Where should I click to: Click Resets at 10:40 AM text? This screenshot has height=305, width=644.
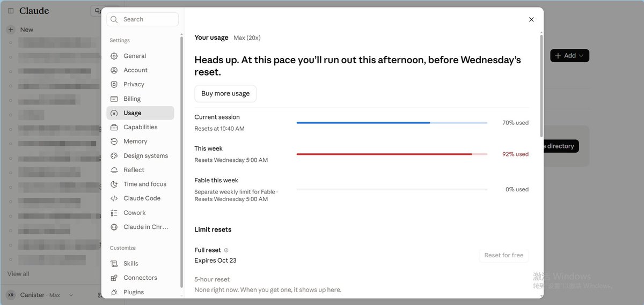(219, 129)
